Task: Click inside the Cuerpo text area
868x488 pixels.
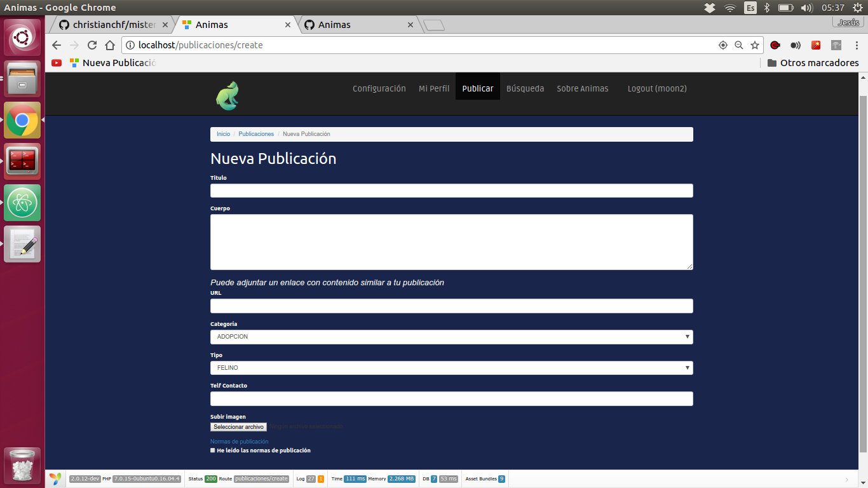Action: point(451,242)
